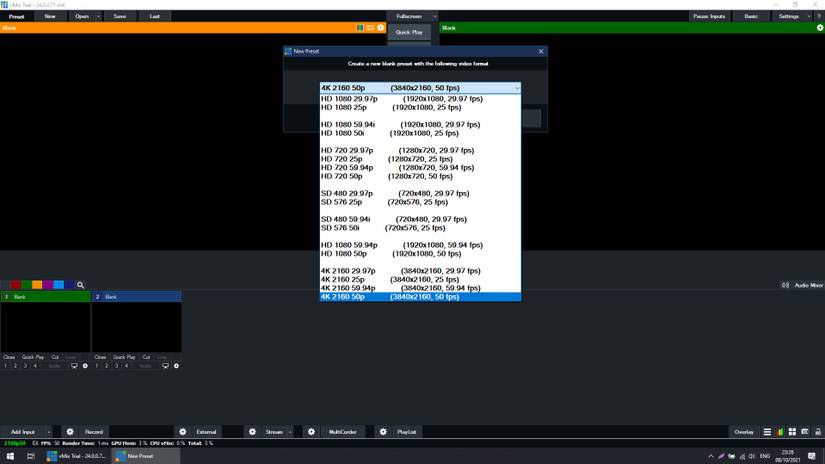Click the Save preset button
This screenshot has height=464, width=825.
[120, 16]
